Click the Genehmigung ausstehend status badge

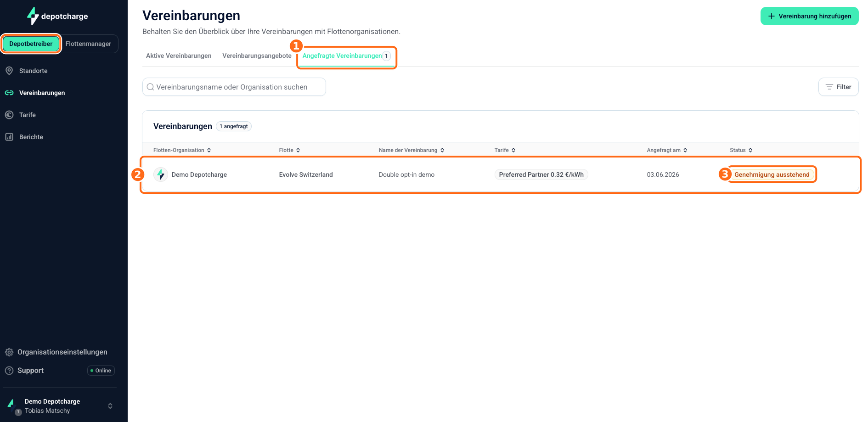tap(772, 174)
